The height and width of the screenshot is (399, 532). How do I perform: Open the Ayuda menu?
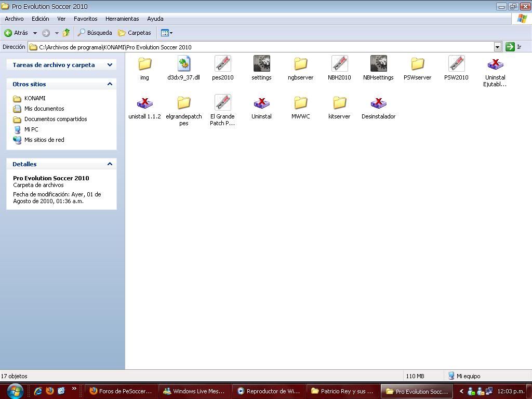tap(155, 19)
